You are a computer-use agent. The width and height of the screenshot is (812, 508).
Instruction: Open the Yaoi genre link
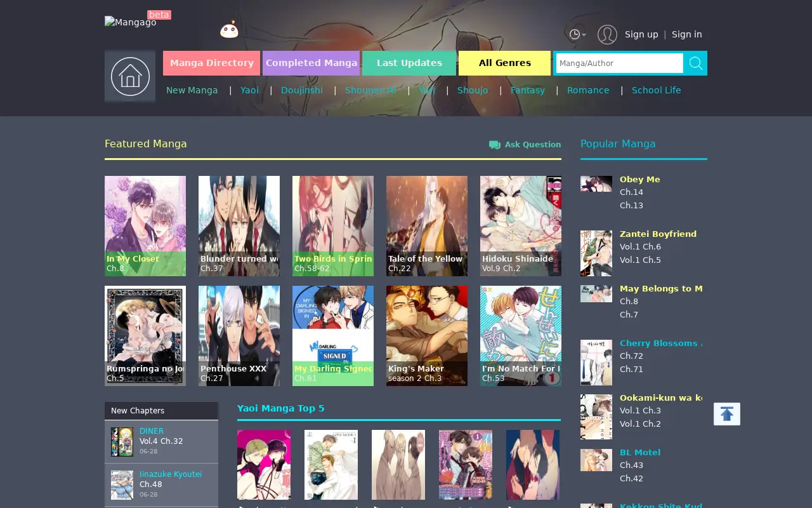point(249,90)
